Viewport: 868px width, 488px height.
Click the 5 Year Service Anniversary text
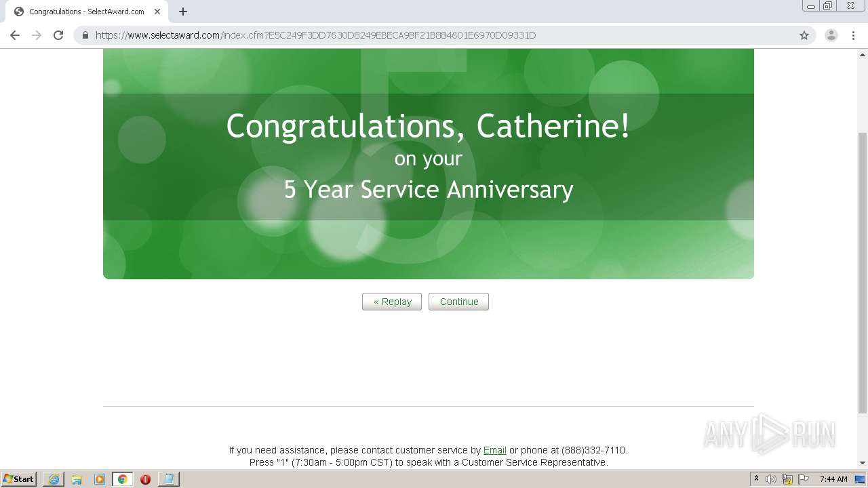(x=429, y=189)
